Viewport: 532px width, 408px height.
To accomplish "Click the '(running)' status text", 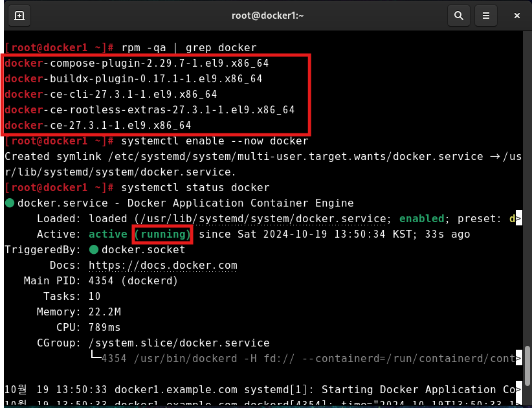I will click(162, 234).
